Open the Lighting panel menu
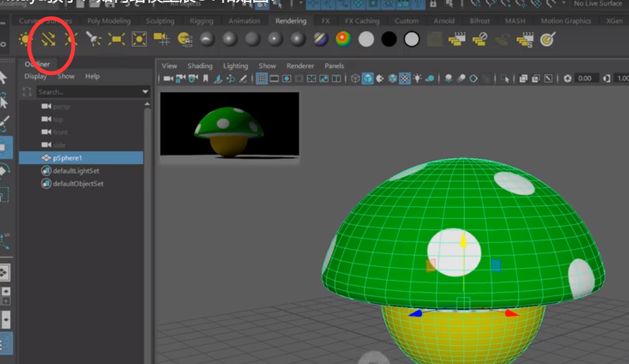 (235, 66)
